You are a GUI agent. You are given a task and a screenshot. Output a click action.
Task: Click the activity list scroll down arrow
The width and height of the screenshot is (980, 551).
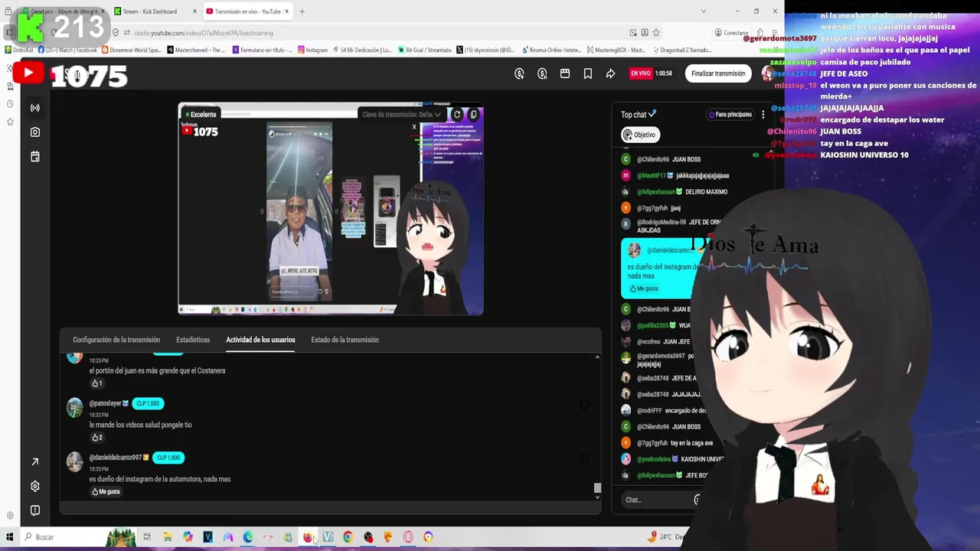597,497
